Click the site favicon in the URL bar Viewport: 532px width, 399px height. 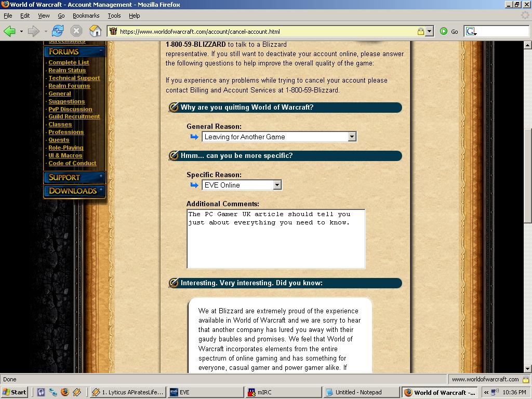point(113,32)
